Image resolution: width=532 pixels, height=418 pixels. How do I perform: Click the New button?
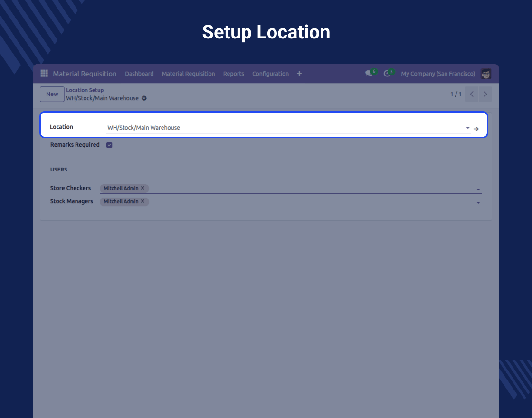tap(52, 94)
